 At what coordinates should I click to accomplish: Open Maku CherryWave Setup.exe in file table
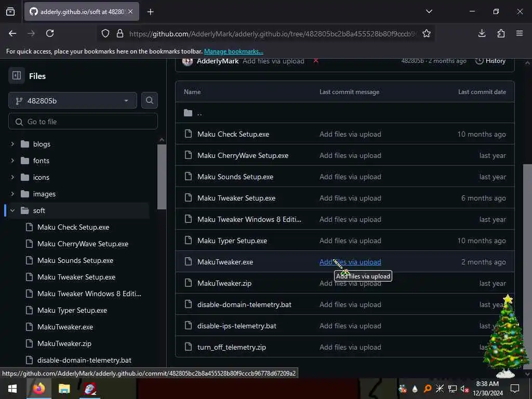[243, 155]
